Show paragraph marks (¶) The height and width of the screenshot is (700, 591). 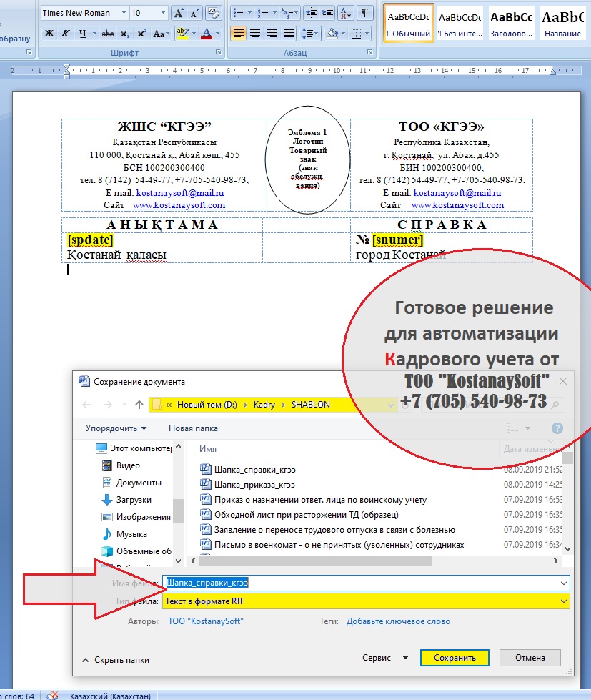tap(365, 13)
